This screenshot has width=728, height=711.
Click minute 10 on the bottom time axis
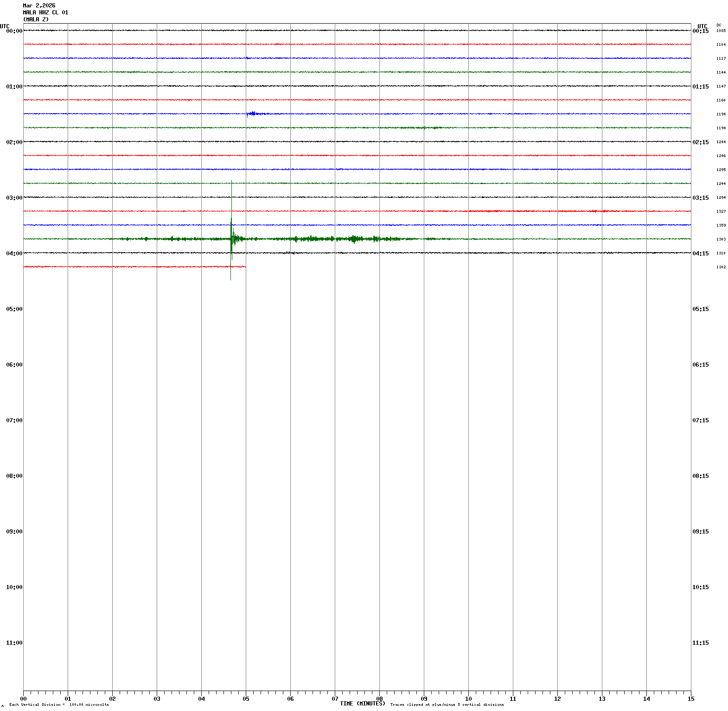468,699
